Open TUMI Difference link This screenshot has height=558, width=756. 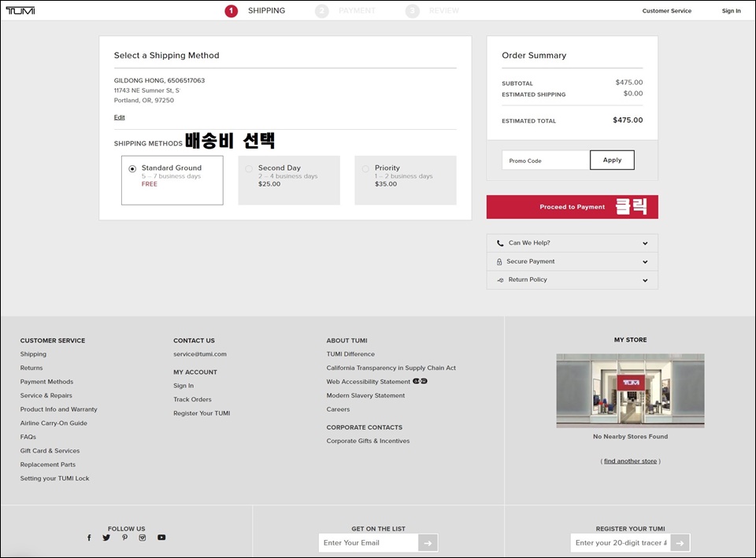pyautogui.click(x=350, y=354)
